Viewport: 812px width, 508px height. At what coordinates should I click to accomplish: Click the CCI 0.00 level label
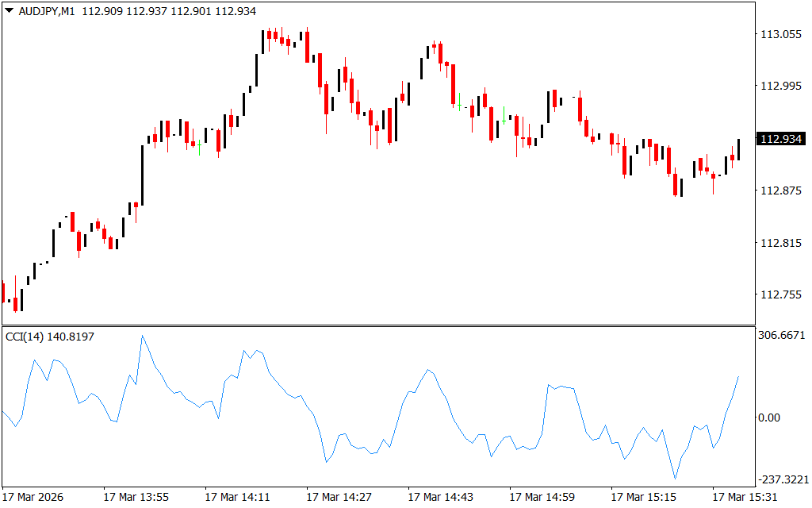[x=771, y=418]
